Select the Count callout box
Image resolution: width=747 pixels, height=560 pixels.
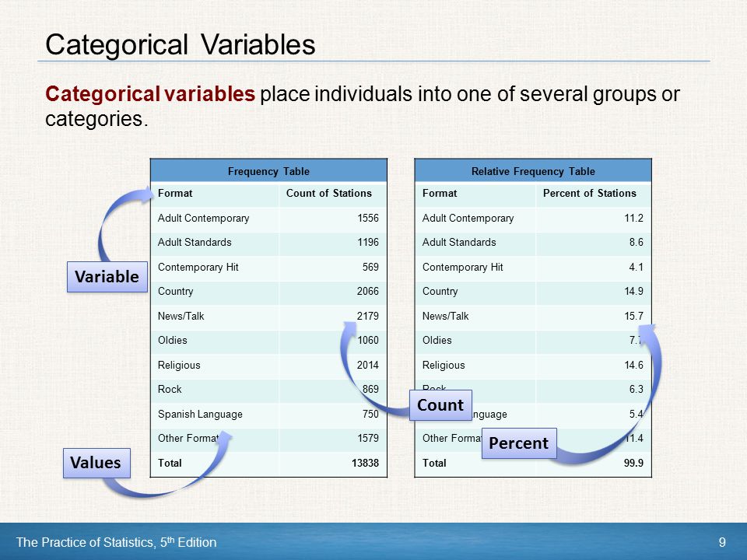(440, 405)
